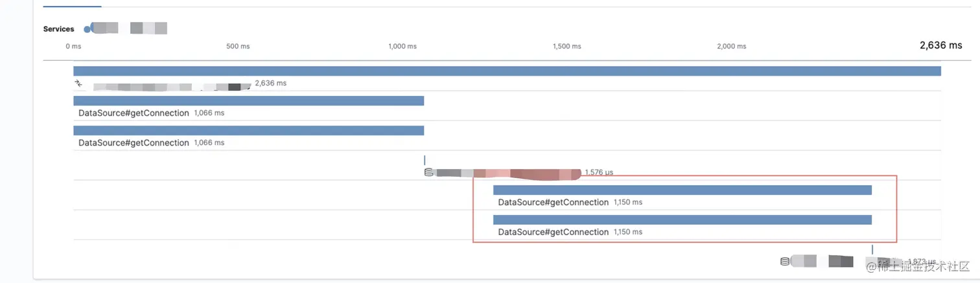Open the second DataSource#getConnection 1,066 ms label

(134, 143)
